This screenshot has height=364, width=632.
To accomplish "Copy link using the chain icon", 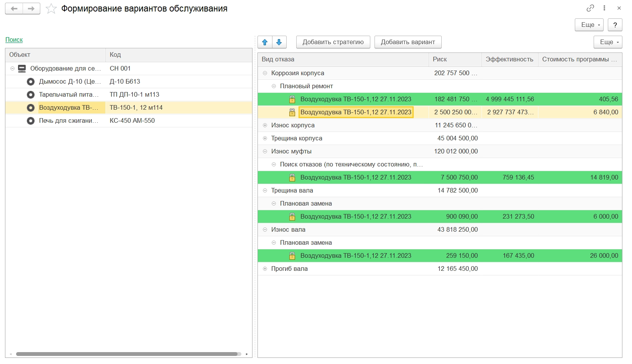I will [590, 8].
